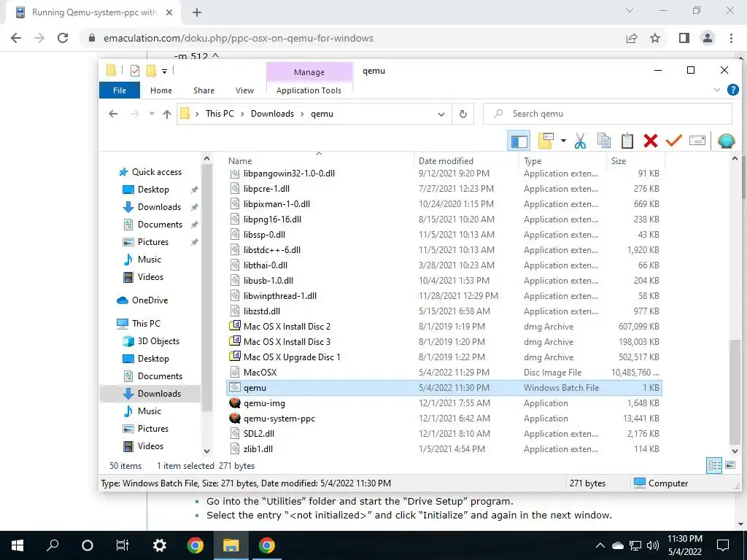Select the qemu-system-ppc application file

pos(444,419)
